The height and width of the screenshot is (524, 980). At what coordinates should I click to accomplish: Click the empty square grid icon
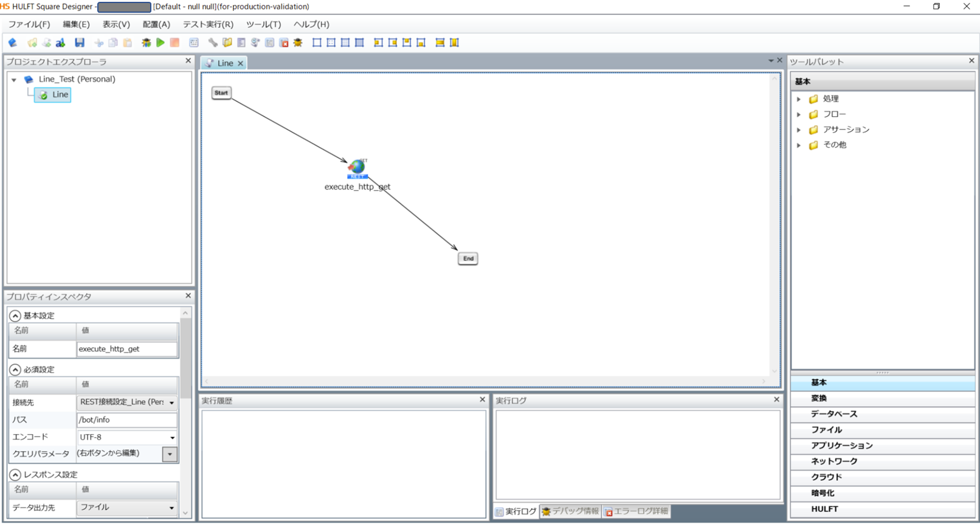coord(317,43)
